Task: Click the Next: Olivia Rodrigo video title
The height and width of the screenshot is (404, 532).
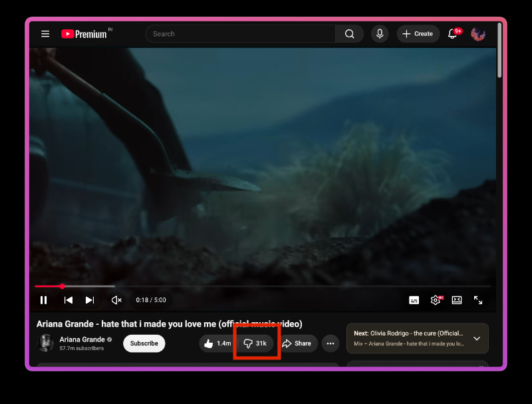Action: 408,333
